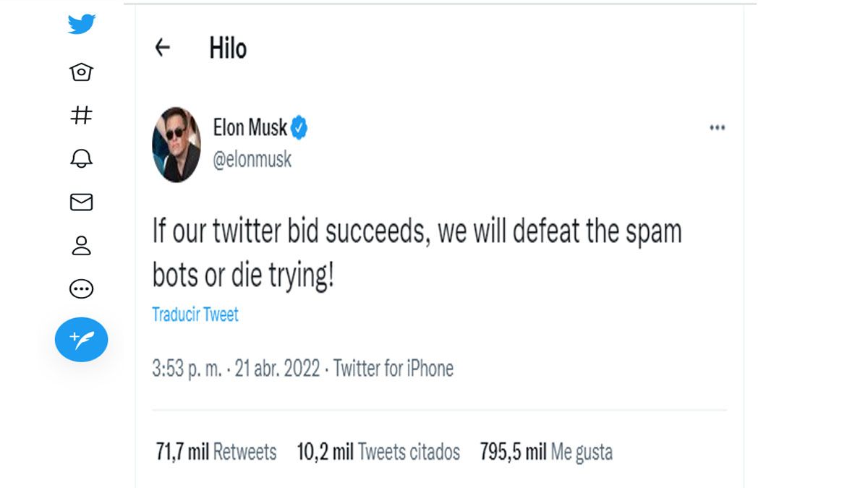Open the Messages envelope icon
This screenshot has width=868, height=488.
point(81,202)
